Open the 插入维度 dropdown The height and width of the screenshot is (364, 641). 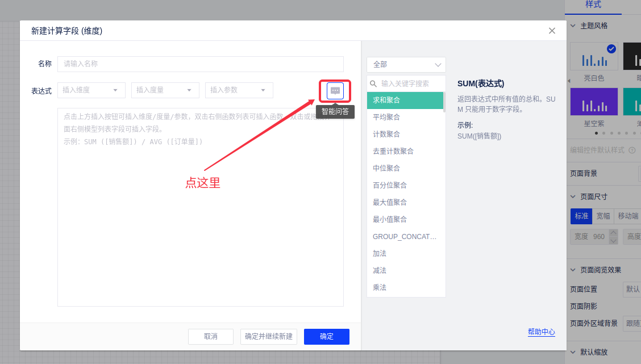(x=91, y=90)
